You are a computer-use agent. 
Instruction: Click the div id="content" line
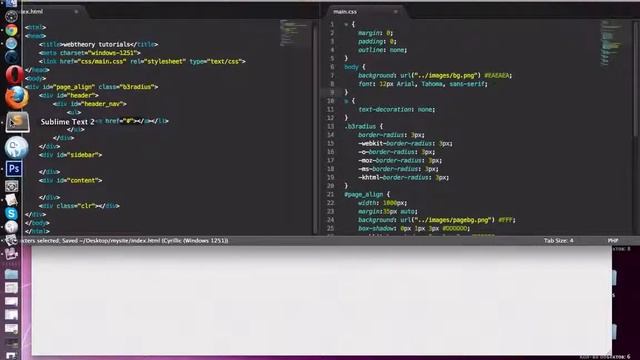point(71,180)
